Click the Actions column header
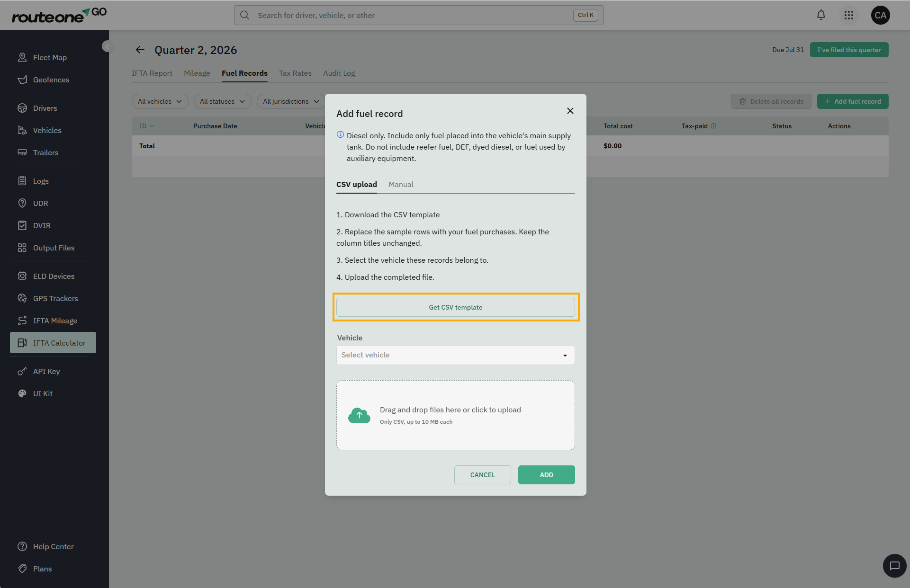This screenshot has height=588, width=910. (839, 126)
